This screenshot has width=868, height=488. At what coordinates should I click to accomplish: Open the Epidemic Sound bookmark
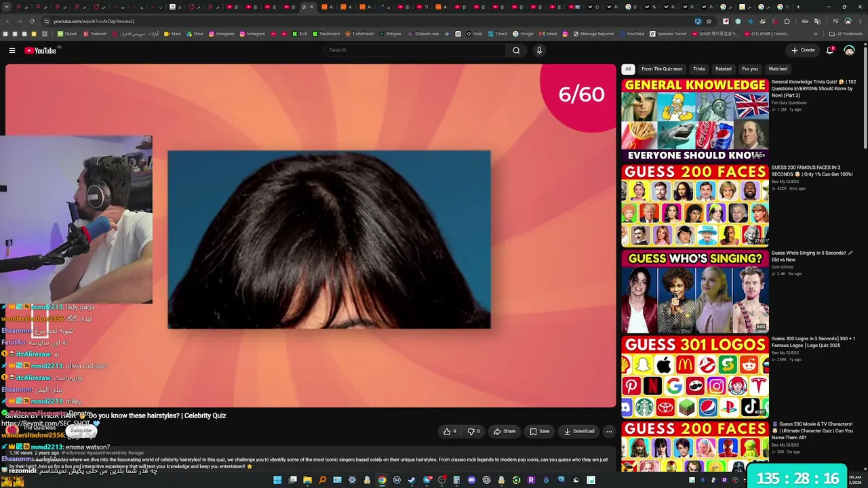click(x=668, y=34)
